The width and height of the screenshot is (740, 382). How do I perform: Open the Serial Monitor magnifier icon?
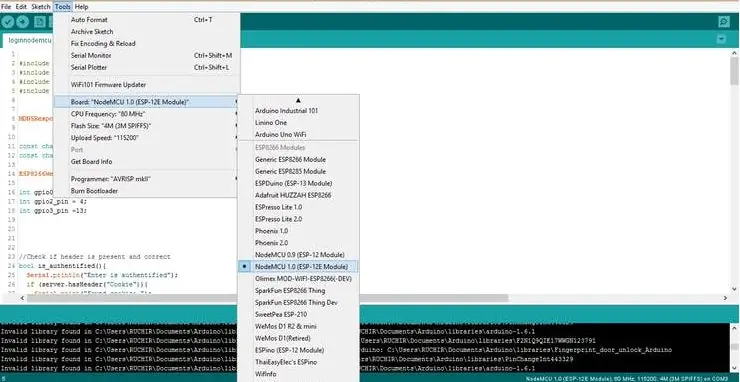tap(723, 22)
